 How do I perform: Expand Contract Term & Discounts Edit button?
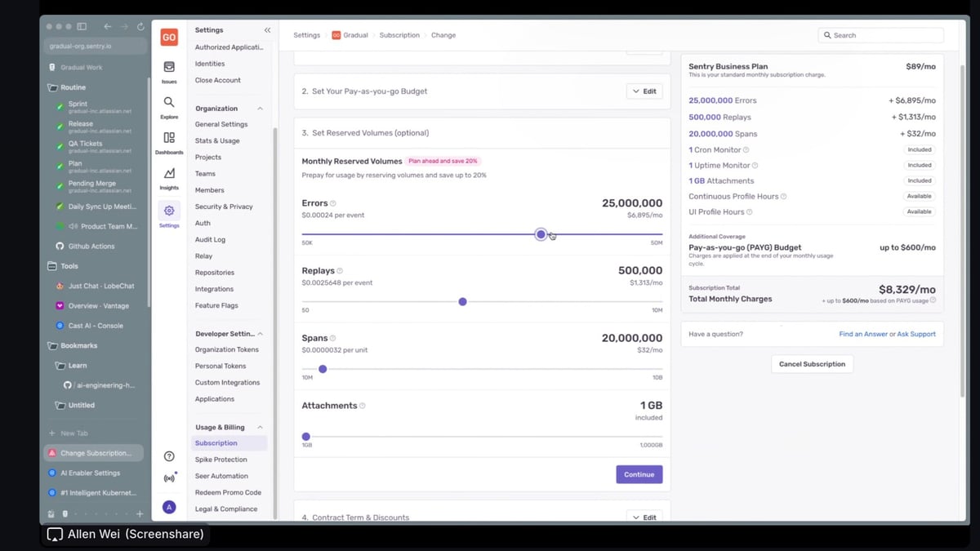click(644, 518)
